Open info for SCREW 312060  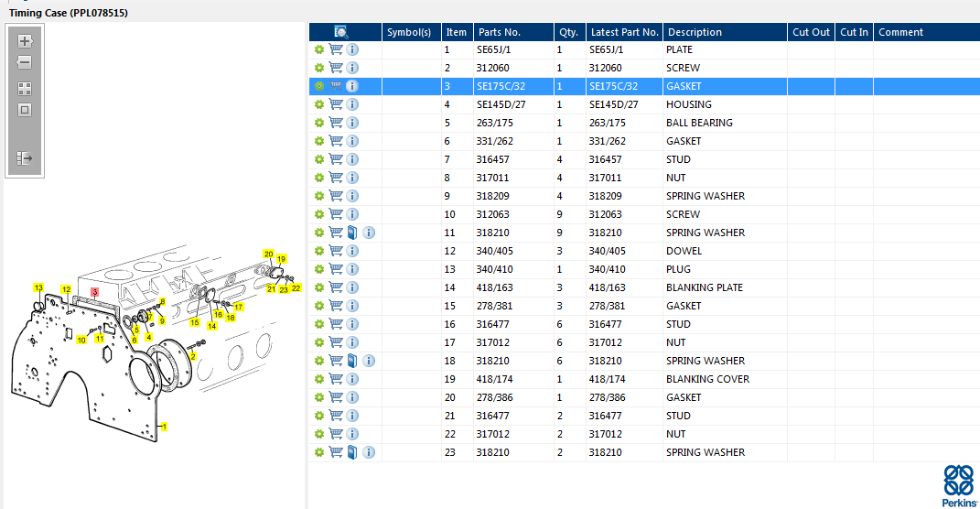point(352,68)
